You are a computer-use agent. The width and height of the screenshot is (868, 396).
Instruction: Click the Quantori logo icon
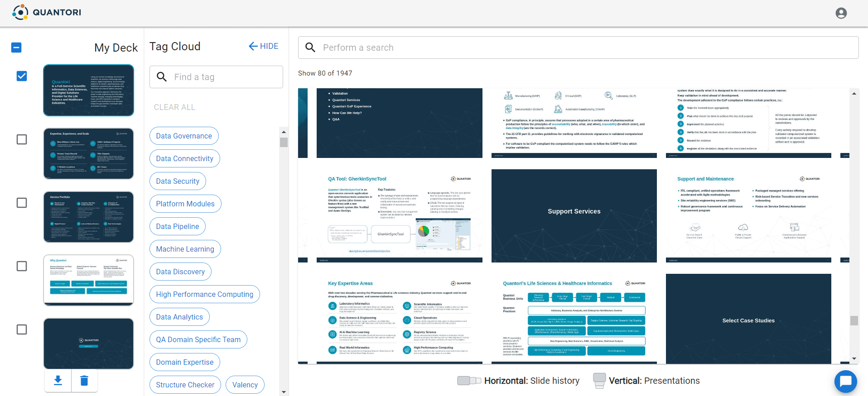20,12
